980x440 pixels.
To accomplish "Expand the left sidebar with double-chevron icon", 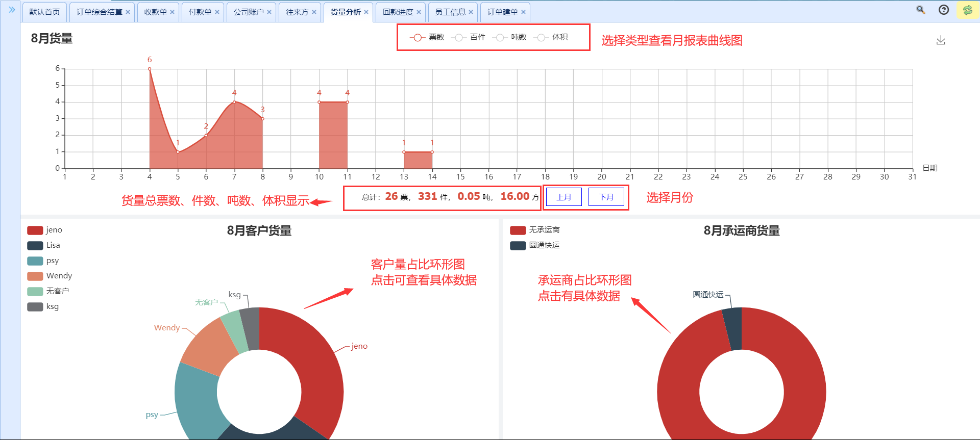I will (12, 10).
